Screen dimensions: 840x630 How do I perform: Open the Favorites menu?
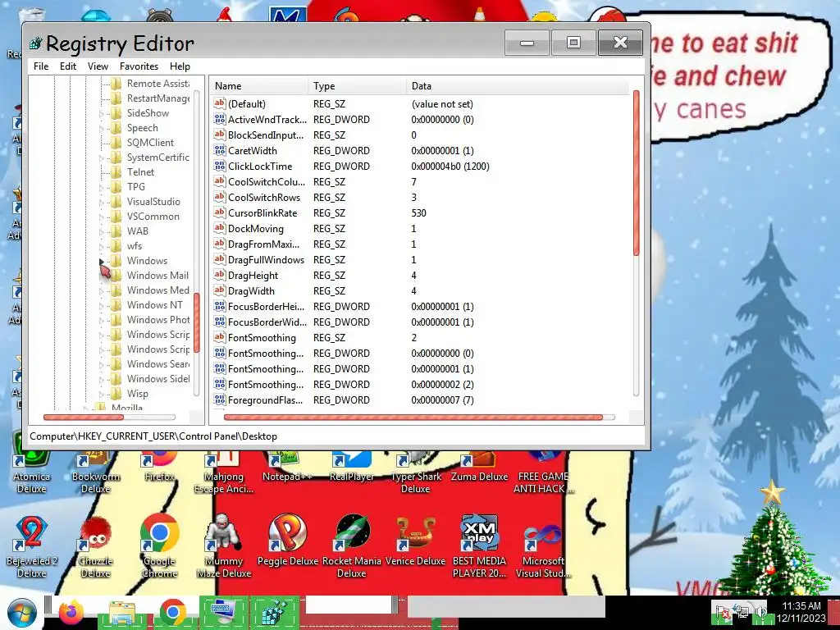point(139,66)
